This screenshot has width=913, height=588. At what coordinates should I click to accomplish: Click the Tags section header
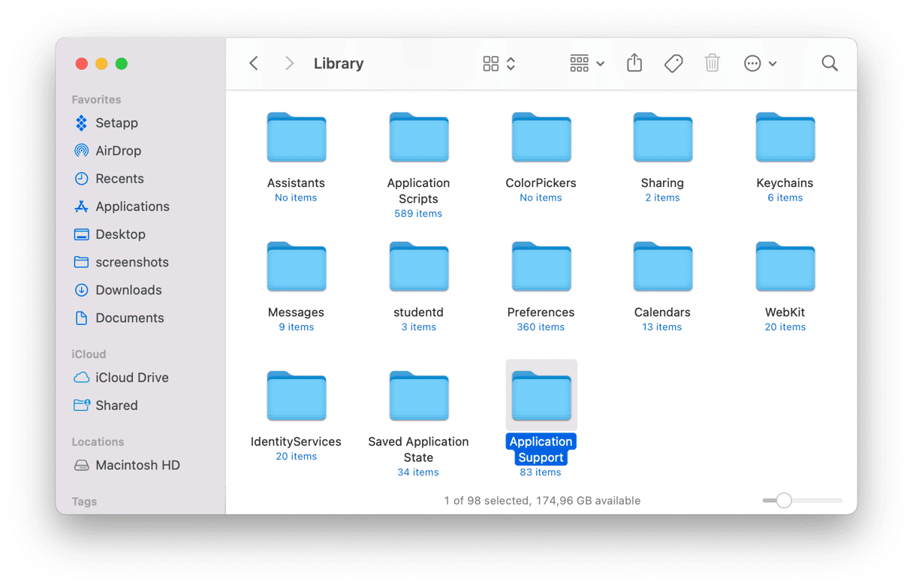click(84, 501)
